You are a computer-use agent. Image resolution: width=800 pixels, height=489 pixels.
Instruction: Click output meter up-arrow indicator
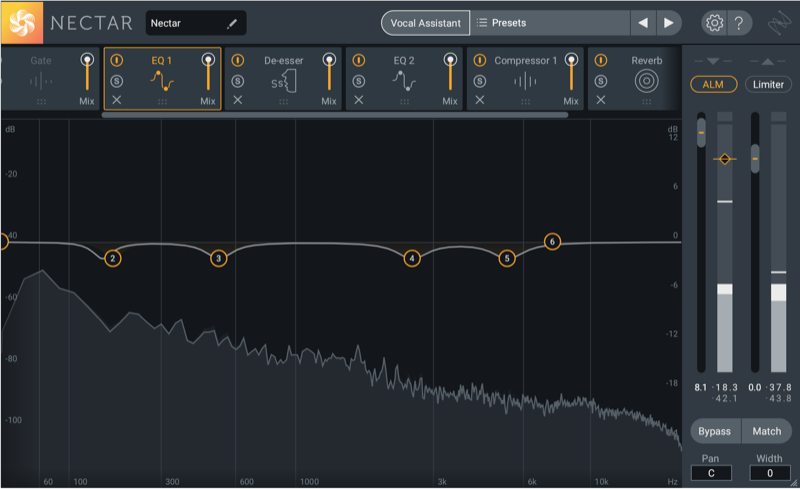coord(768,61)
